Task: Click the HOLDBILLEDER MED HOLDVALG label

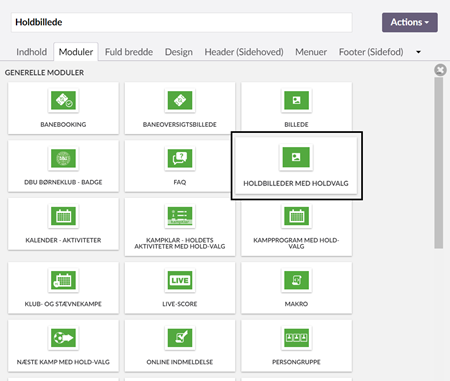Action: click(296, 183)
